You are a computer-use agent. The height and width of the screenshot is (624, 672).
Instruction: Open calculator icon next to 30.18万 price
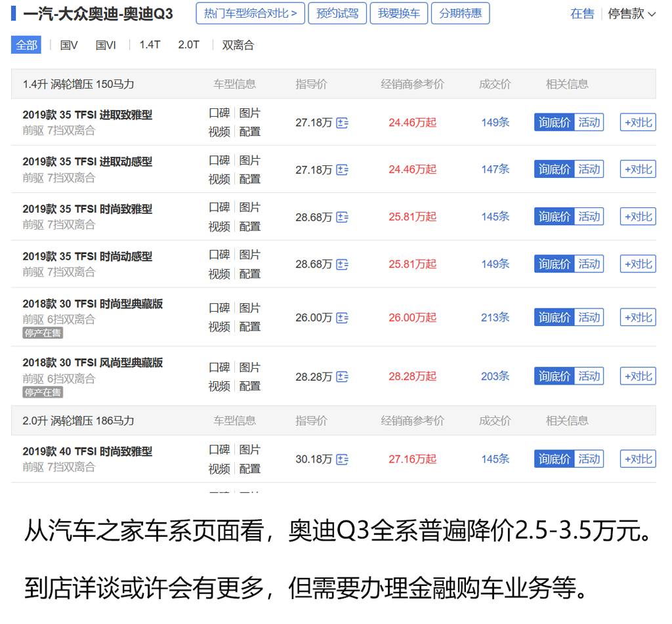[x=342, y=459]
